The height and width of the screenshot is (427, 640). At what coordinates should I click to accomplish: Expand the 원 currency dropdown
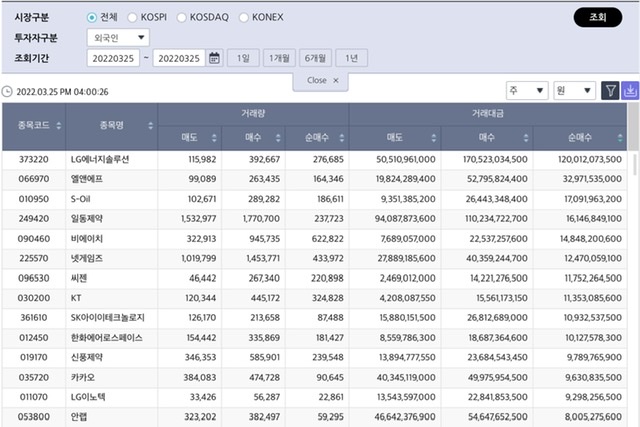[575, 91]
